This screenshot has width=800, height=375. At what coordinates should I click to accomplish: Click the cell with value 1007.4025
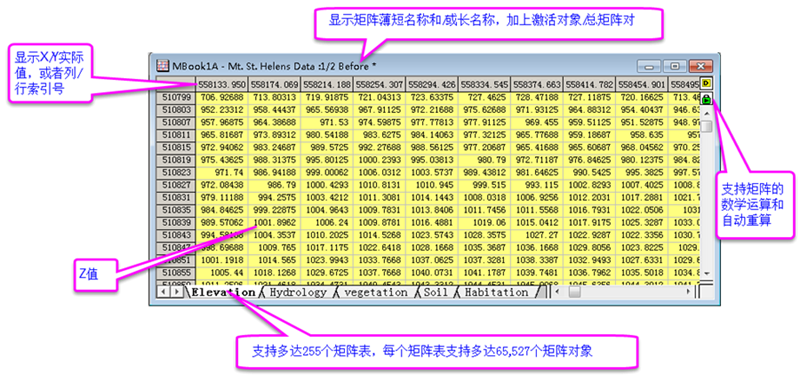coord(642,185)
